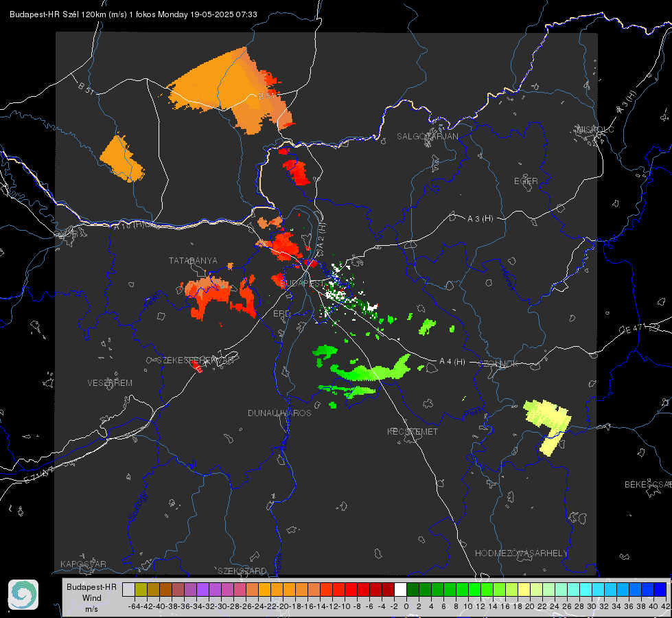The width and height of the screenshot is (672, 618).
Task: Click the 'Fejér' county label
Action: tap(154, 300)
